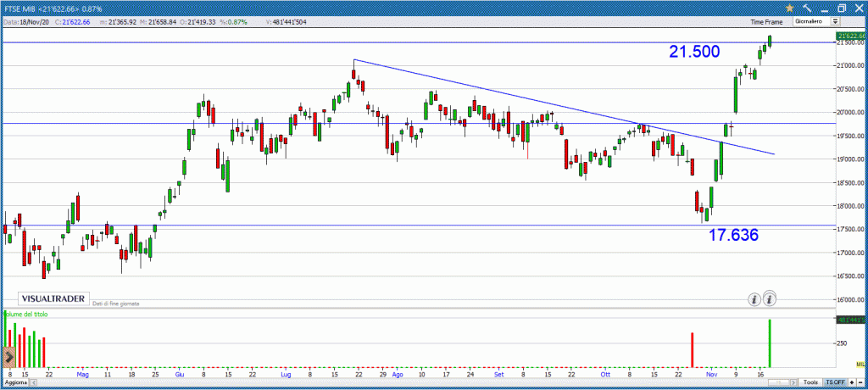Image resolution: width=868 pixels, height=390 pixels.
Task: Click the hammer tool icon in title bar
Action: click(x=807, y=8)
